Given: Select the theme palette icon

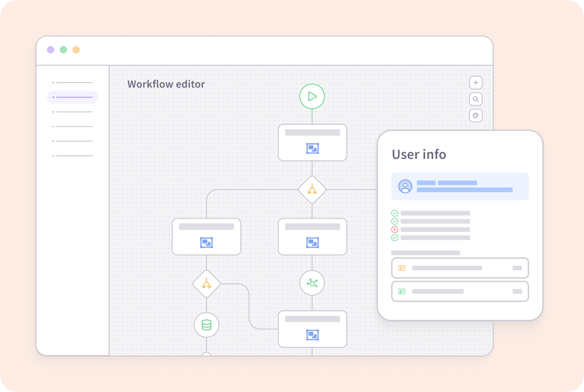Looking at the screenshot, I should 476,116.
